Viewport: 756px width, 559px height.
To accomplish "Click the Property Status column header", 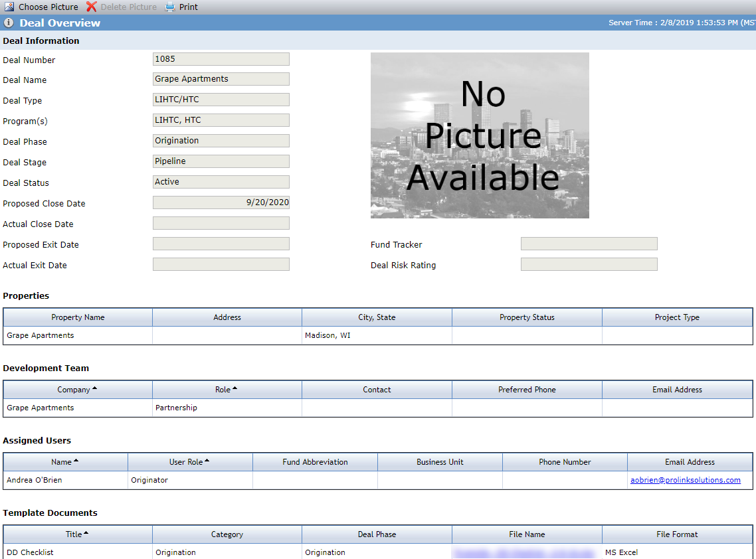I will (x=527, y=317).
